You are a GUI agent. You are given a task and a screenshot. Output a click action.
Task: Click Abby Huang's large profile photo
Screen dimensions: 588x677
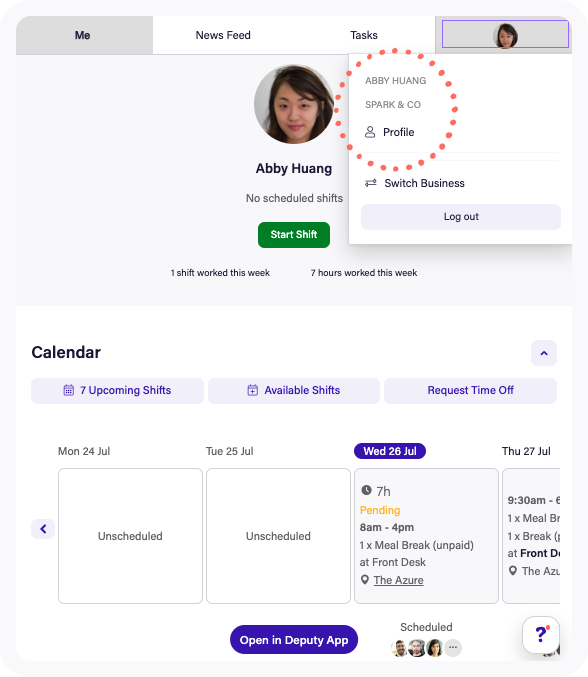pyautogui.click(x=294, y=104)
